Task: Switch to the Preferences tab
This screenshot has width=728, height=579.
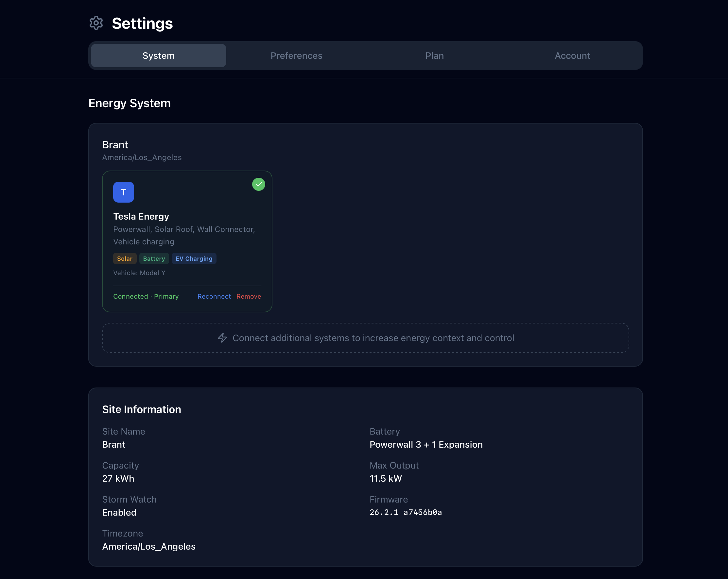Action: [x=296, y=55]
